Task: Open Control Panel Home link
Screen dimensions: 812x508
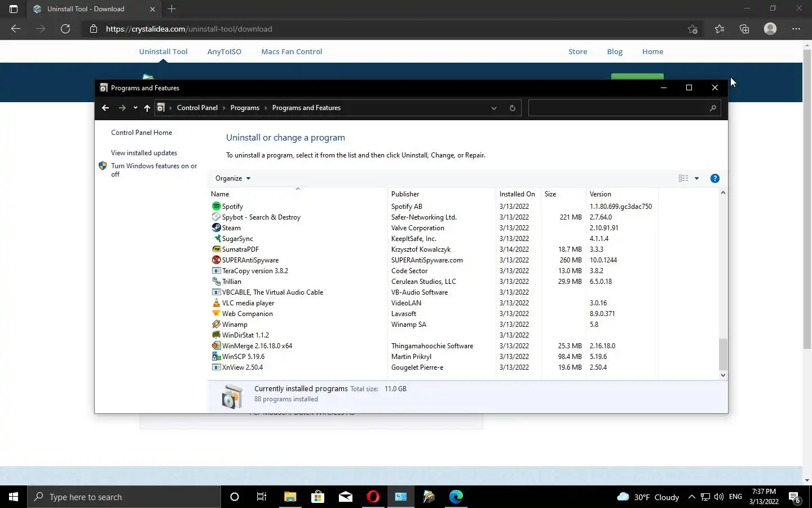Action: pos(142,133)
